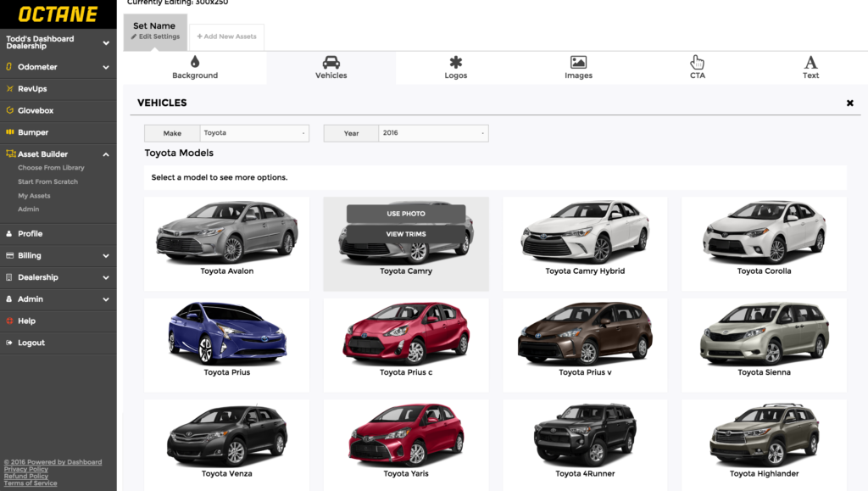Image resolution: width=868 pixels, height=491 pixels.
Task: Open Start From Scratch submenu item
Action: tap(47, 181)
